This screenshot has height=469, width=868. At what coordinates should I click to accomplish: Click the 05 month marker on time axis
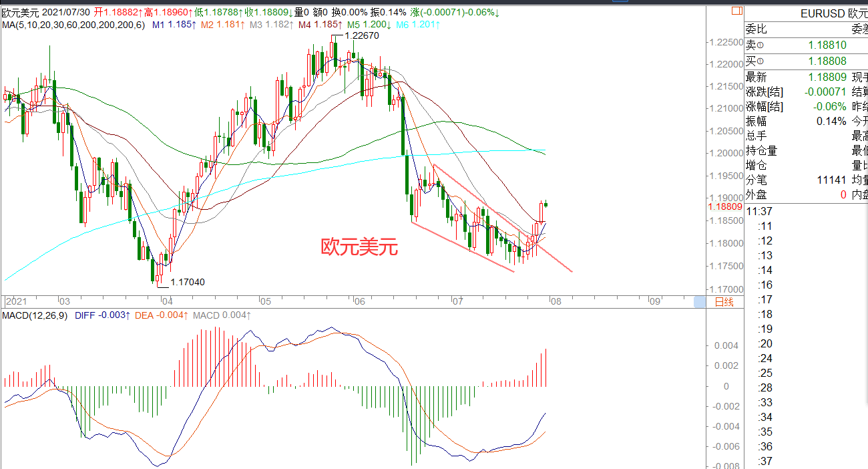(x=265, y=301)
